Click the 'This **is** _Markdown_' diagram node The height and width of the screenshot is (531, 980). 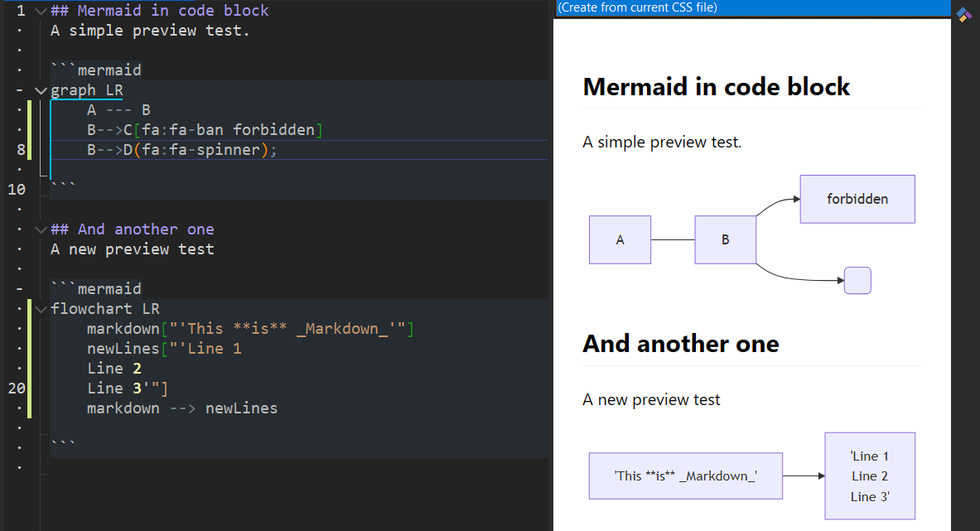[x=686, y=476]
